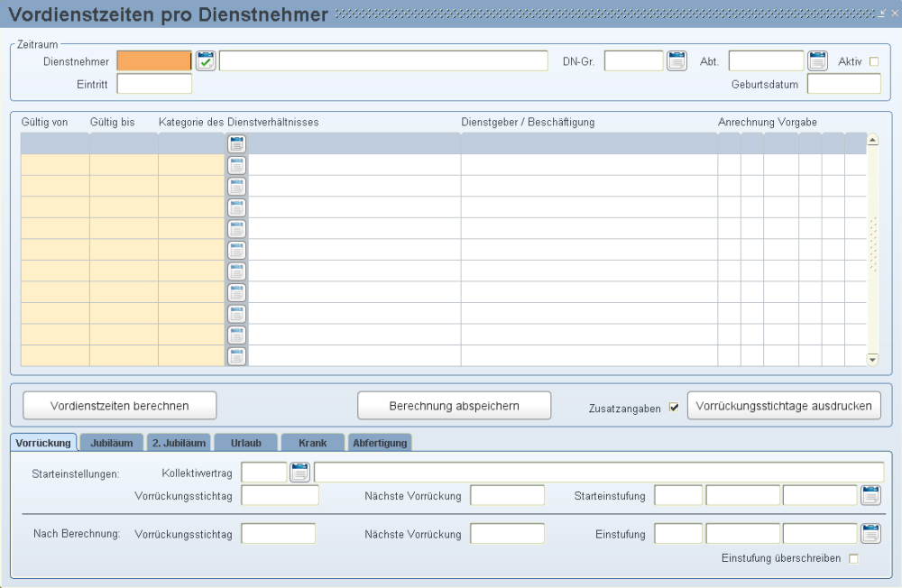Open category lookup icon in second table row
Screen dimensions: 902x588
coord(236,165)
